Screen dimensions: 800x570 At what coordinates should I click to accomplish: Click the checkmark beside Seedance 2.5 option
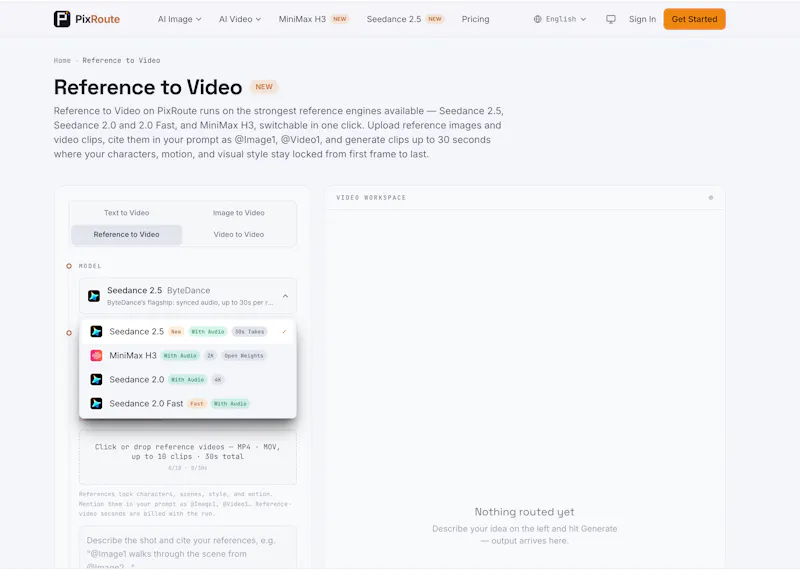point(284,332)
